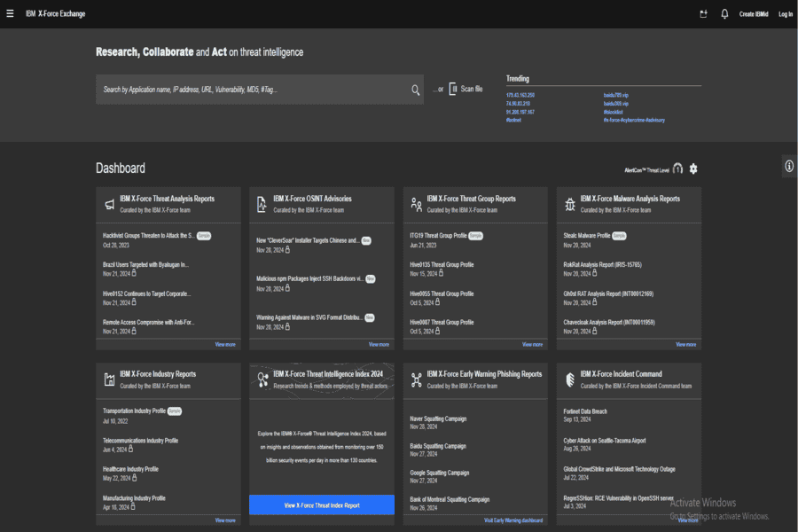This screenshot has width=798, height=532.
Task: Click the Create IBMid link
Action: click(x=753, y=14)
